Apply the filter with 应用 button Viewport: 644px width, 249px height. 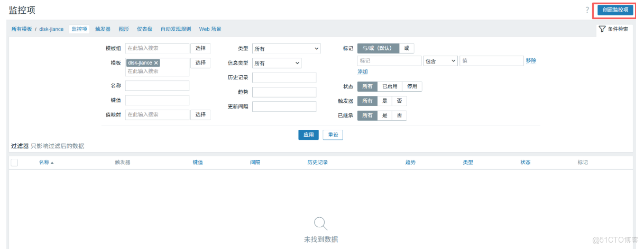[308, 135]
